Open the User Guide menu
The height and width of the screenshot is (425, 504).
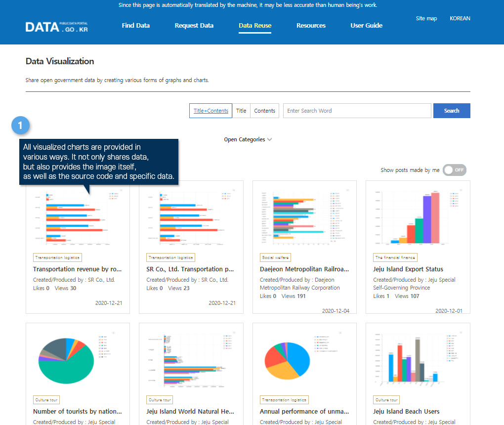[366, 26]
